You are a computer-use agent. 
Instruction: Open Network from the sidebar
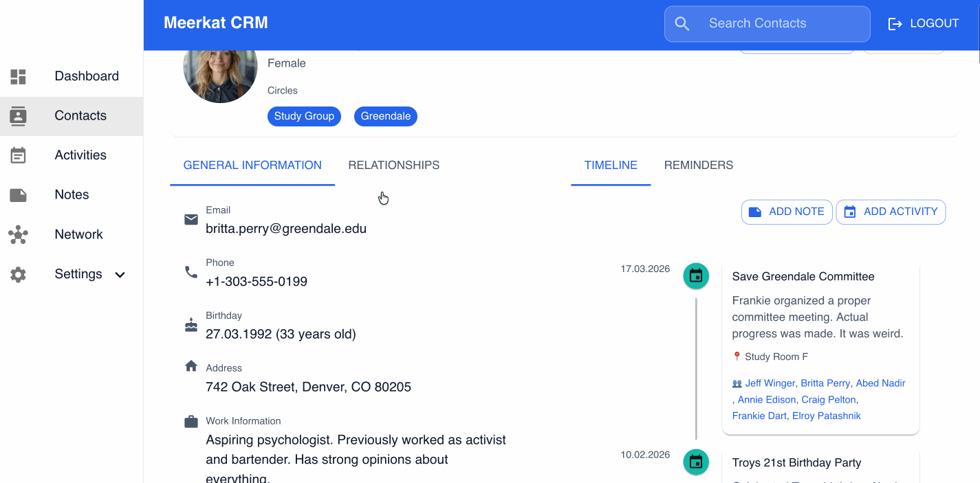[x=72, y=235]
